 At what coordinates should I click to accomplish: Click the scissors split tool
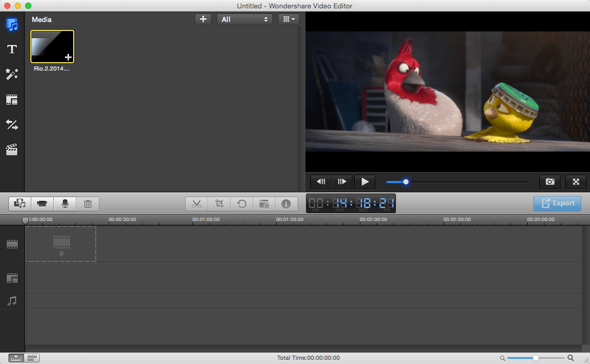(197, 203)
